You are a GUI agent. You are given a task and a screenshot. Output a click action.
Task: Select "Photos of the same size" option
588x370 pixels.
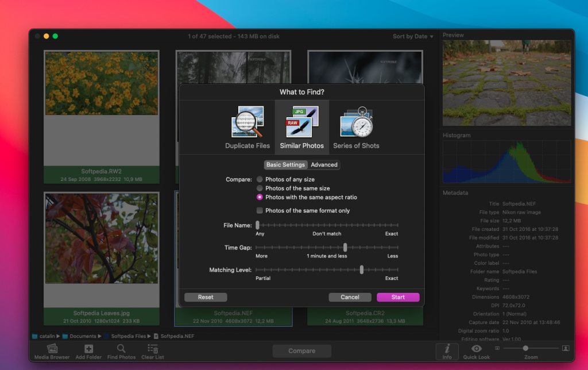[x=260, y=188]
